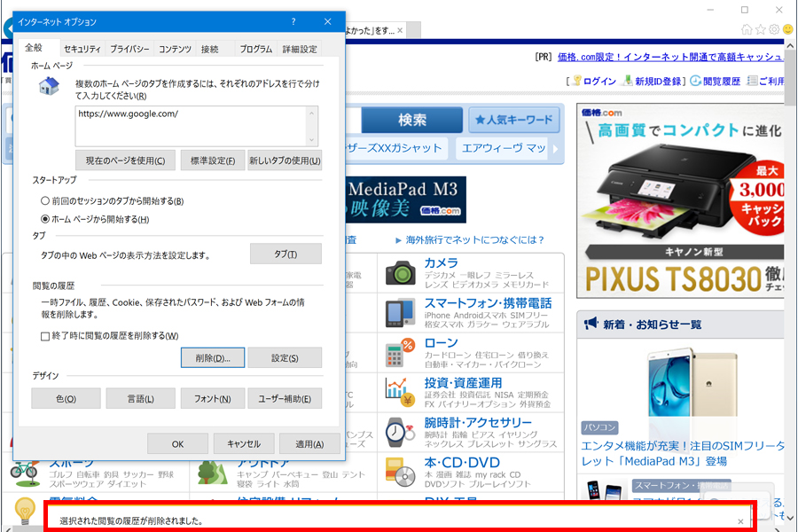Viewport: 798px width, 532px height.
Task: Click the down arrow of home page textbox scrollbar
Action: [312, 140]
